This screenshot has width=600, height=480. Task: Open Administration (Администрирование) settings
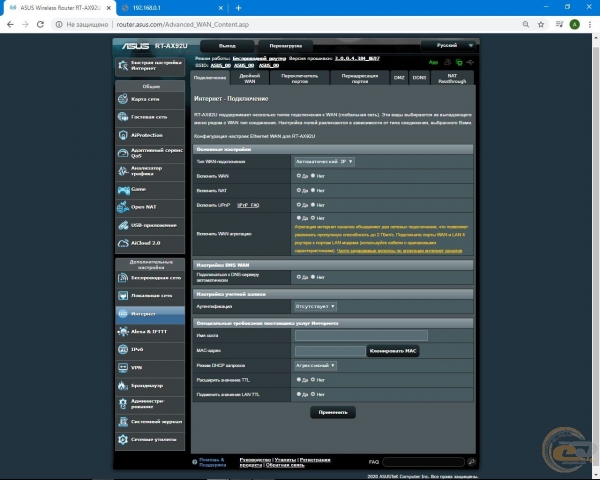[x=150, y=403]
